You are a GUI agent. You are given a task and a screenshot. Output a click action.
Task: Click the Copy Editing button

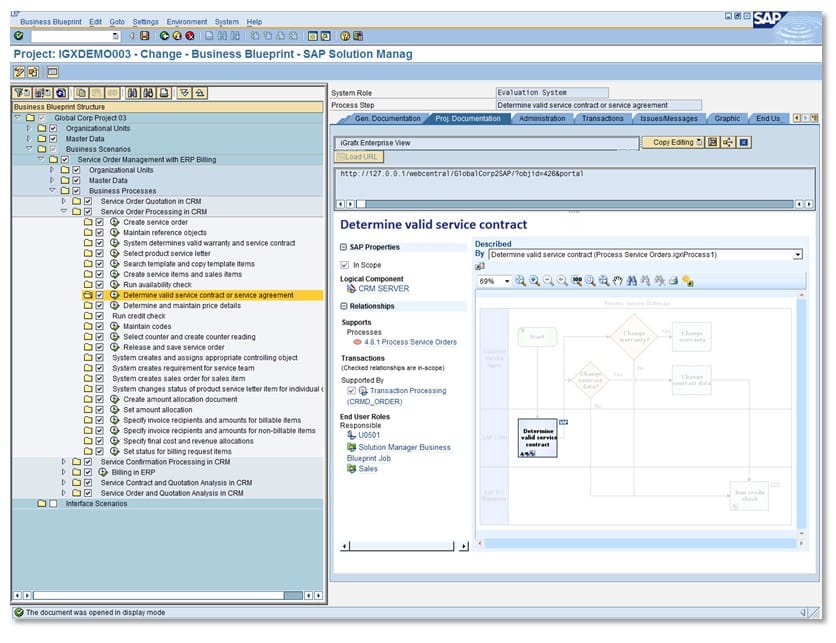tap(673, 142)
